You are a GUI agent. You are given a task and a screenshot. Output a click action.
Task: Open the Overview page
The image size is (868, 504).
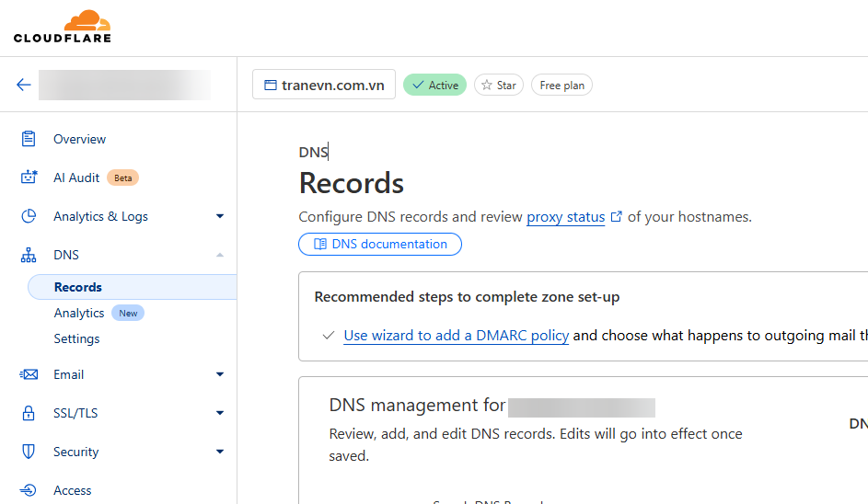(x=80, y=139)
